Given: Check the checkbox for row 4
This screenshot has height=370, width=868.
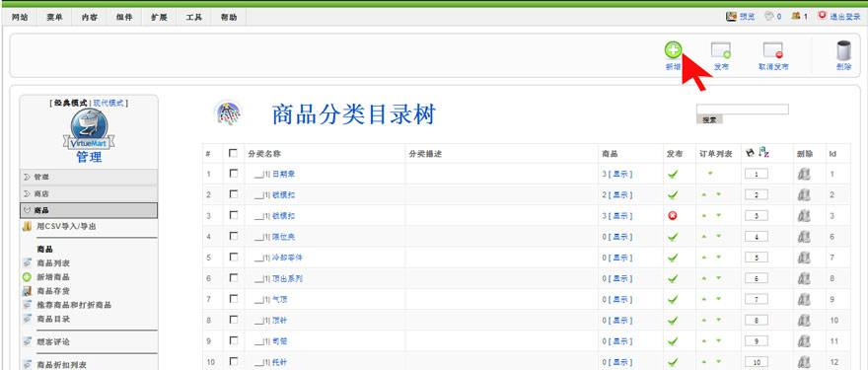Looking at the screenshot, I should [233, 236].
